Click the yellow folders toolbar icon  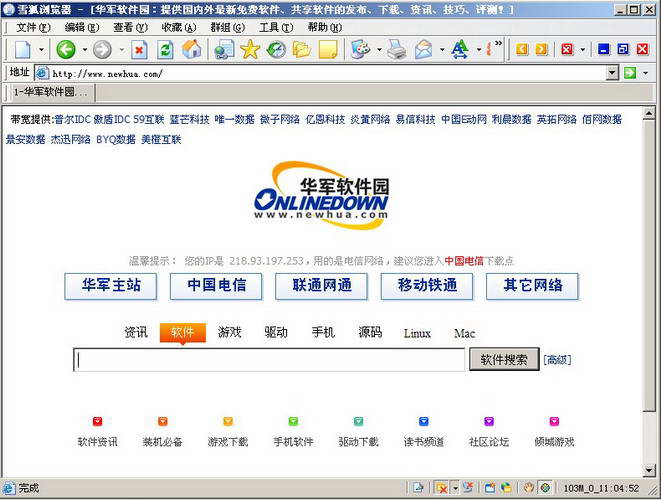pyautogui.click(x=302, y=50)
